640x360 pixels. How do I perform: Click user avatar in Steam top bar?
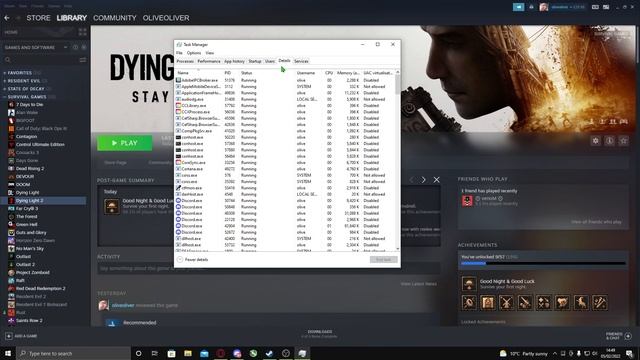click(543, 7)
